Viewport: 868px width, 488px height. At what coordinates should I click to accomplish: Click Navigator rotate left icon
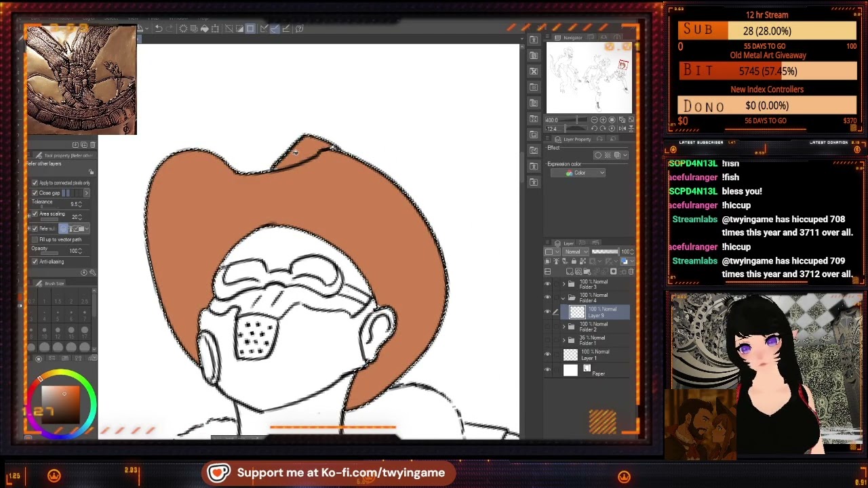coord(594,128)
